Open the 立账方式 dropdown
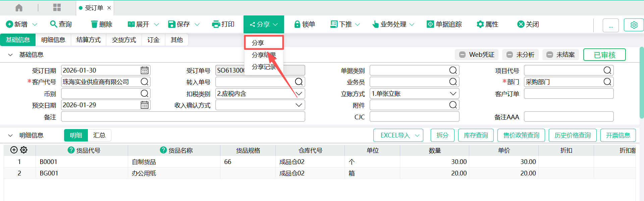644x201 pixels. pos(453,93)
